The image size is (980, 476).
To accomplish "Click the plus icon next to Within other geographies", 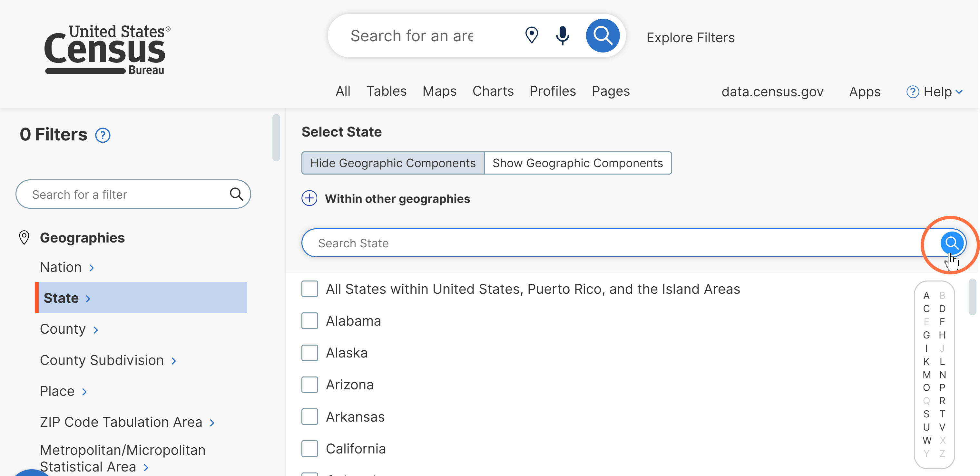I will [309, 198].
